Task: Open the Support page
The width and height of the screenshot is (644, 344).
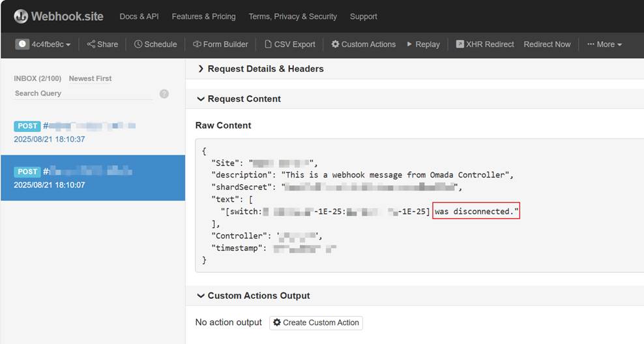Action: click(364, 16)
